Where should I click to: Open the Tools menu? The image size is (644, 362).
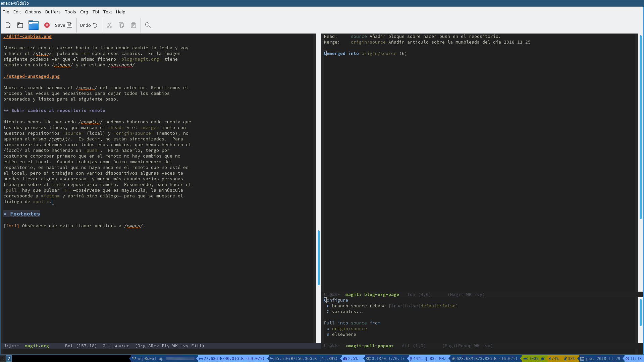click(70, 12)
